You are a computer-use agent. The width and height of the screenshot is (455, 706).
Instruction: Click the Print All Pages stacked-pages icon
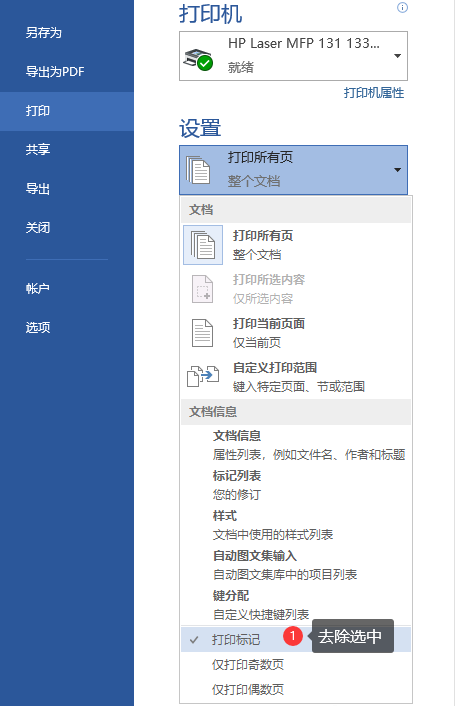[203, 245]
